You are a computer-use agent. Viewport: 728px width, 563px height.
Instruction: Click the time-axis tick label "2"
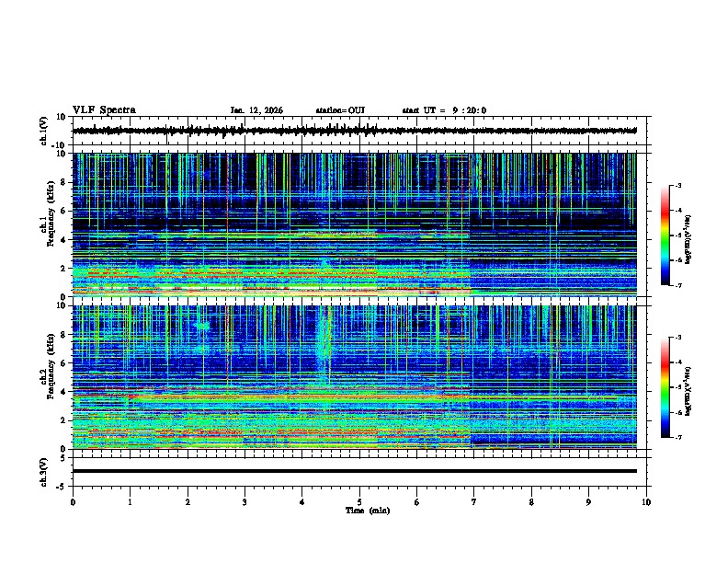(x=188, y=502)
